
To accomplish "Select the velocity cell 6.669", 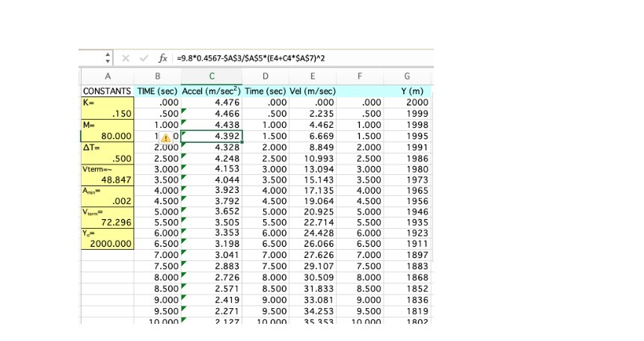I will tap(313, 136).
